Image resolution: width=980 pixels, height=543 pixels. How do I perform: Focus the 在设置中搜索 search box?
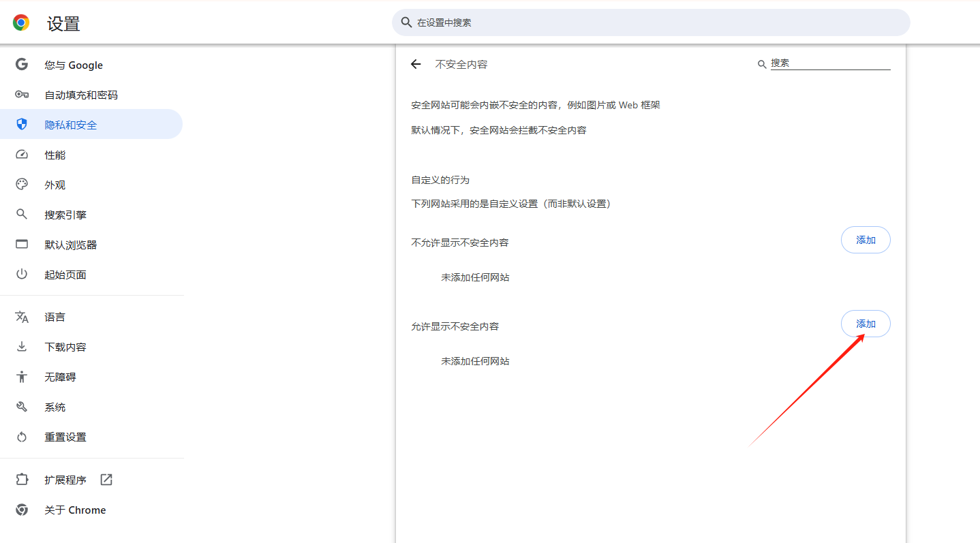651,22
